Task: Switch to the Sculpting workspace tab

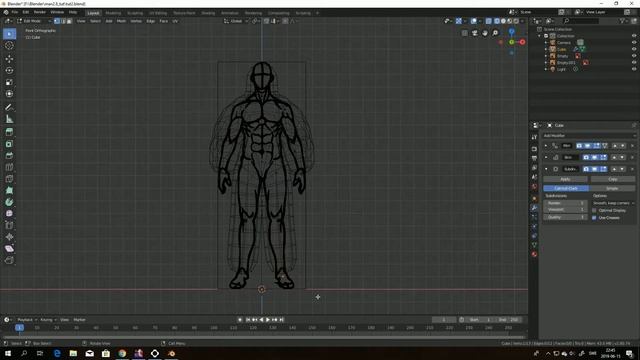Action: (x=135, y=13)
